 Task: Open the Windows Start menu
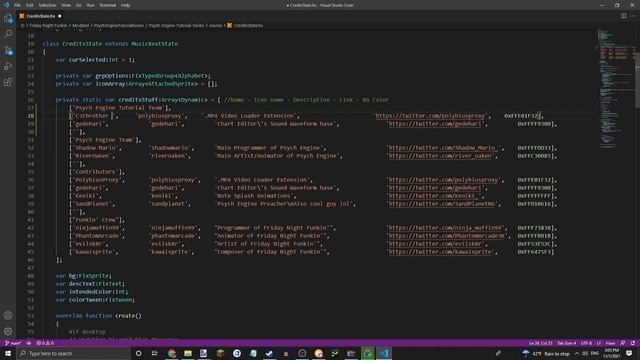pos(8,353)
